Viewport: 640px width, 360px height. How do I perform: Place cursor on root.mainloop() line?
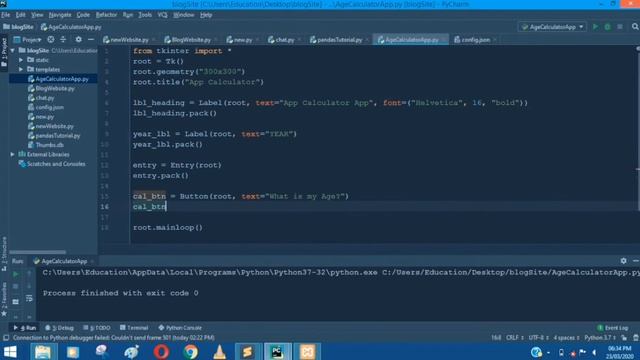pos(168,227)
